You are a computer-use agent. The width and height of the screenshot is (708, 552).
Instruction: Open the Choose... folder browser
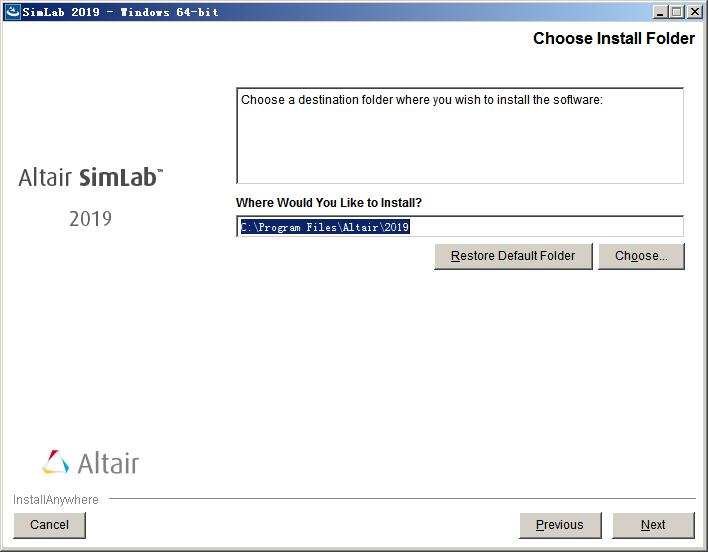(641, 256)
